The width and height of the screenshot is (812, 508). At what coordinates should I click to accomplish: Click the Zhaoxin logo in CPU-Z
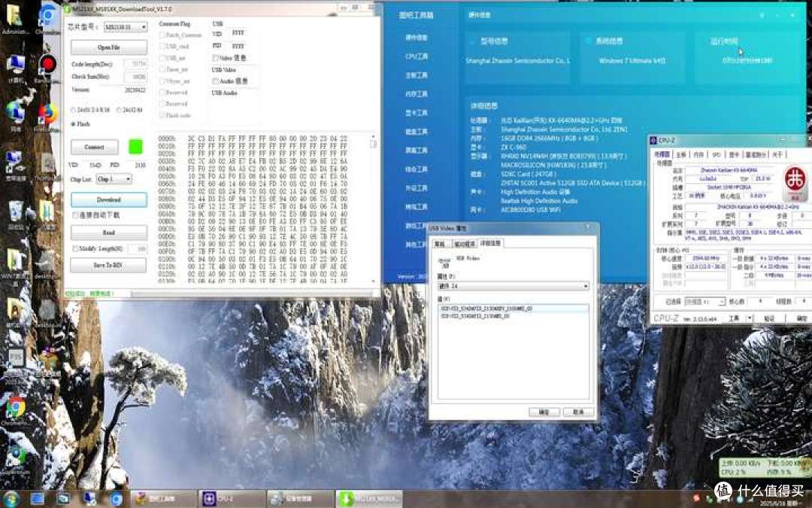pos(795,182)
